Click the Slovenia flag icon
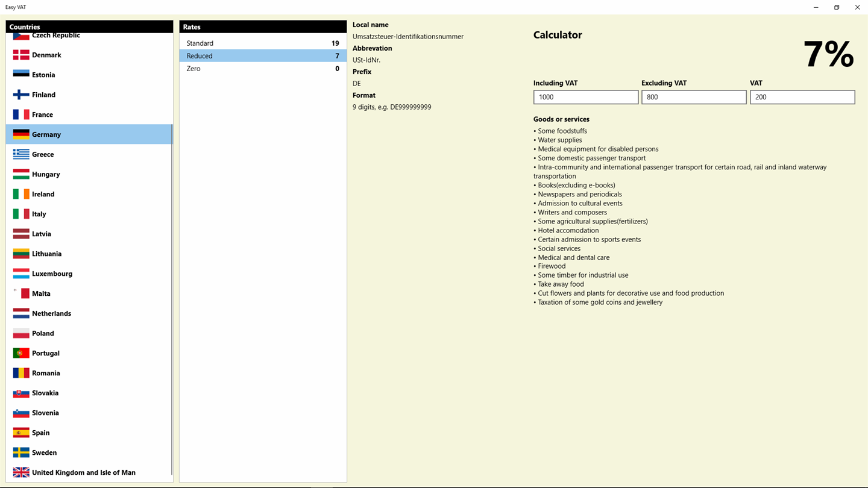Screen dimensions: 868x488 coord(21,413)
